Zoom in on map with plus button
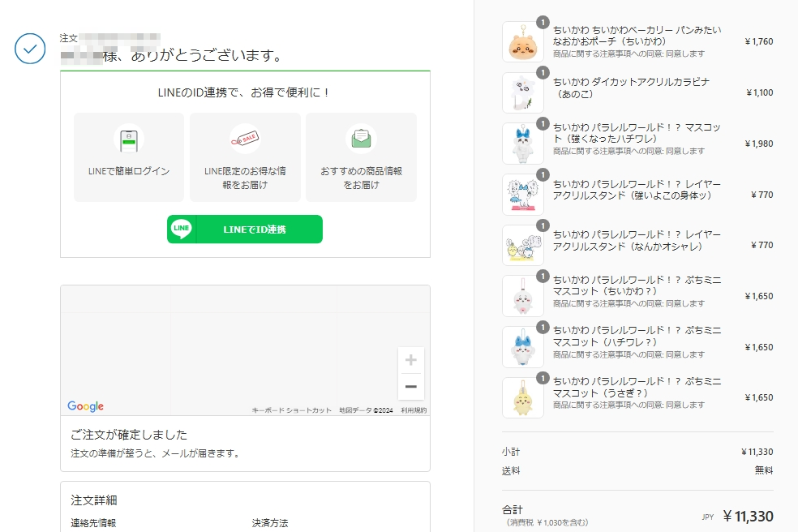 (410, 360)
